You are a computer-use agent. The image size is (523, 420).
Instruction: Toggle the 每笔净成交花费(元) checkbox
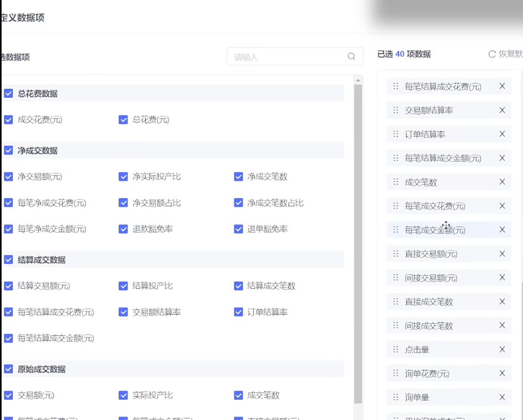(9, 203)
